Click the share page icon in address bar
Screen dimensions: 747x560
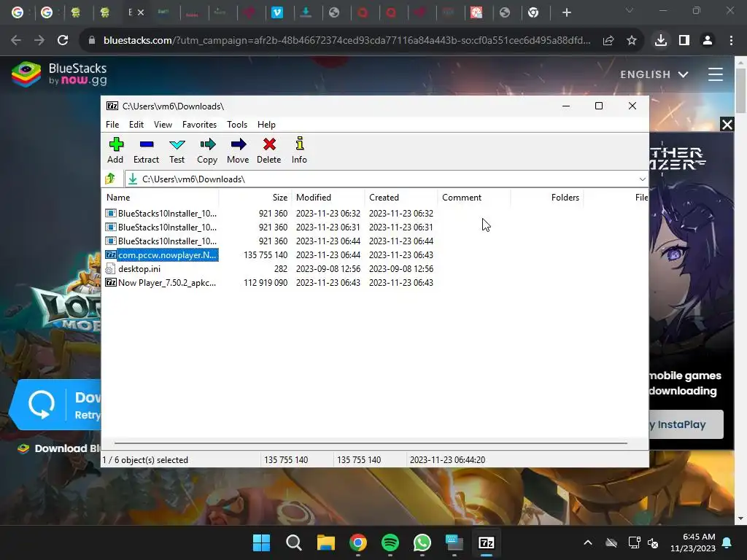pos(608,41)
